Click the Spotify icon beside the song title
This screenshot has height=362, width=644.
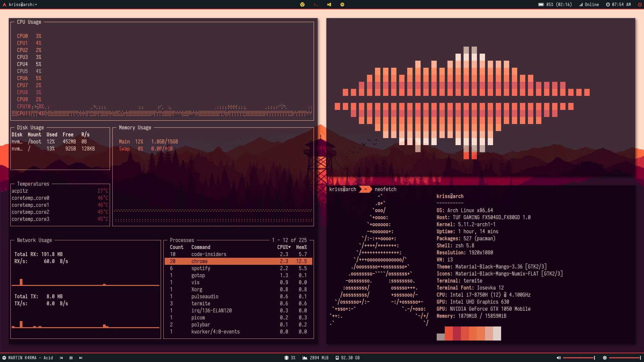point(4,358)
